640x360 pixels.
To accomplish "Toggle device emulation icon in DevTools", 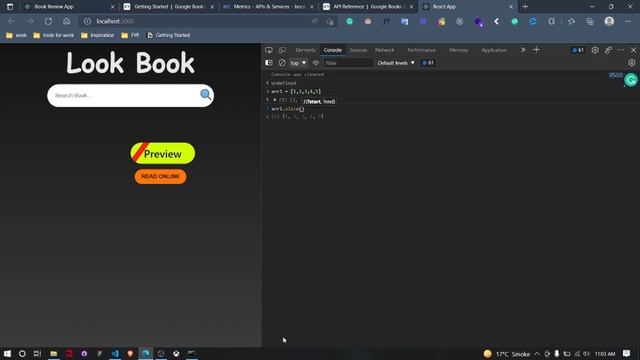I will tap(282, 50).
